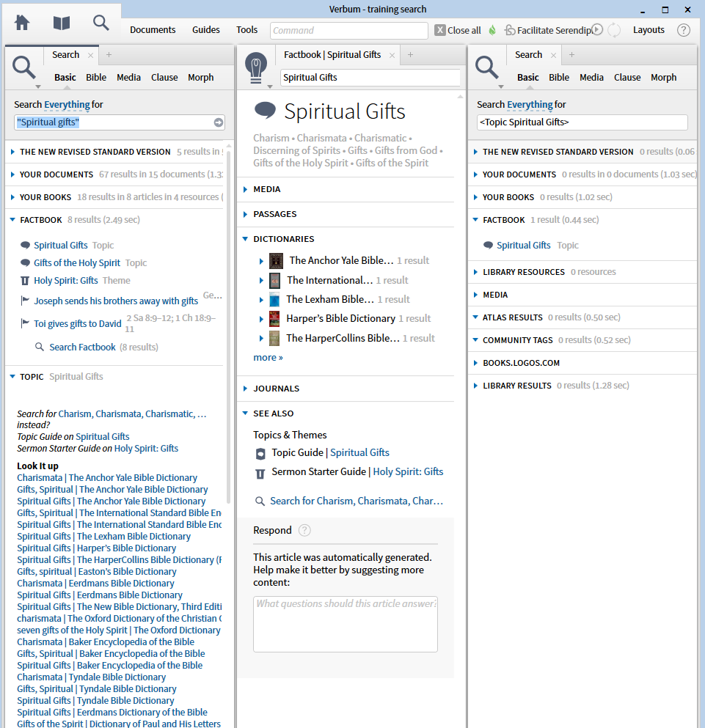Viewport: 705px width, 728px height.
Task: Expand the Passages section in Factbook
Action: (245, 214)
